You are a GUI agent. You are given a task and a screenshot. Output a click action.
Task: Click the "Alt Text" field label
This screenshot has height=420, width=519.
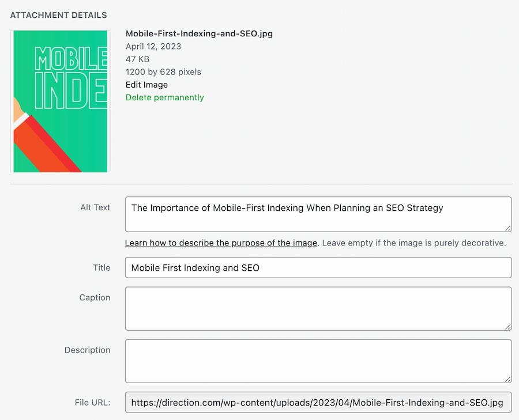click(95, 207)
